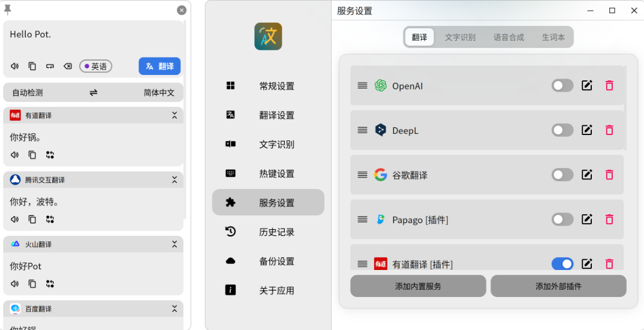
Task: Open 热键设置 hotkey settings in sidebar
Action: click(x=268, y=173)
